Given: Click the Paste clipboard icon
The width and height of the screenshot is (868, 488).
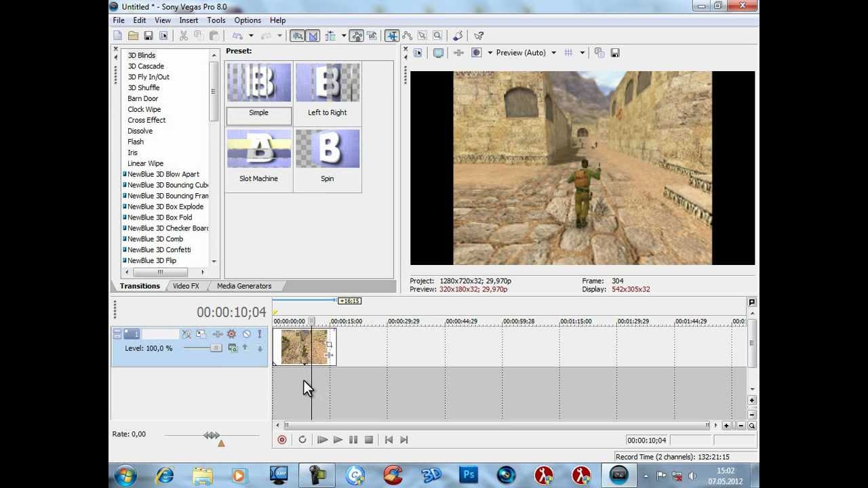Looking at the screenshot, I should pyautogui.click(x=214, y=36).
